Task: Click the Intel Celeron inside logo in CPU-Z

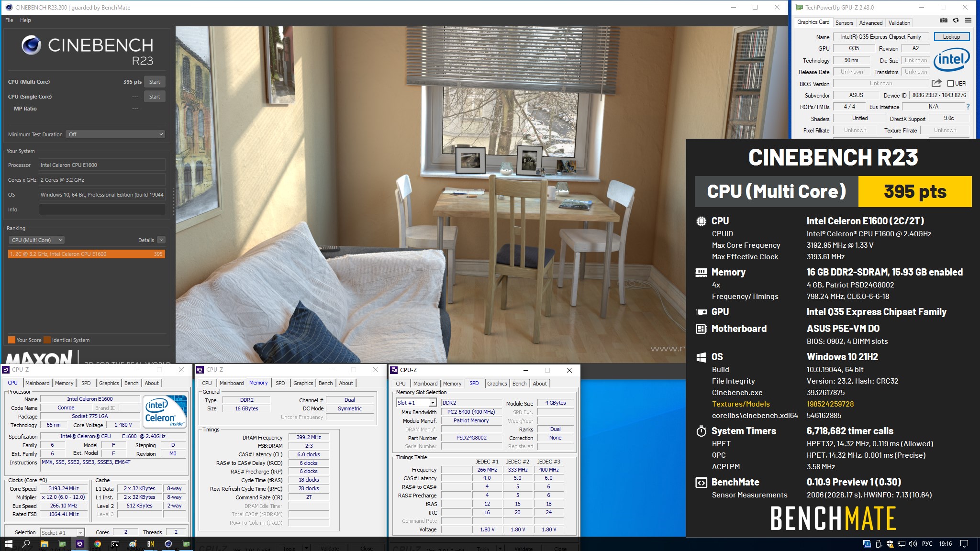Action: (x=165, y=411)
